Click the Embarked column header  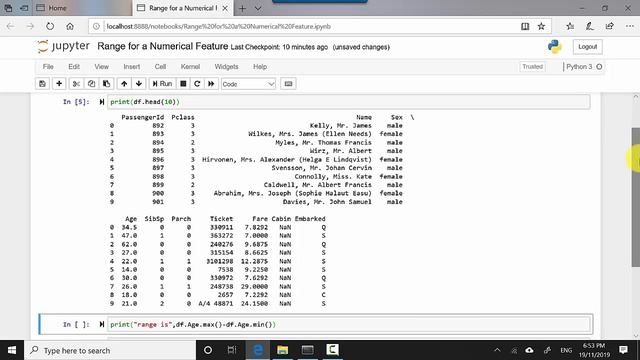(310, 219)
